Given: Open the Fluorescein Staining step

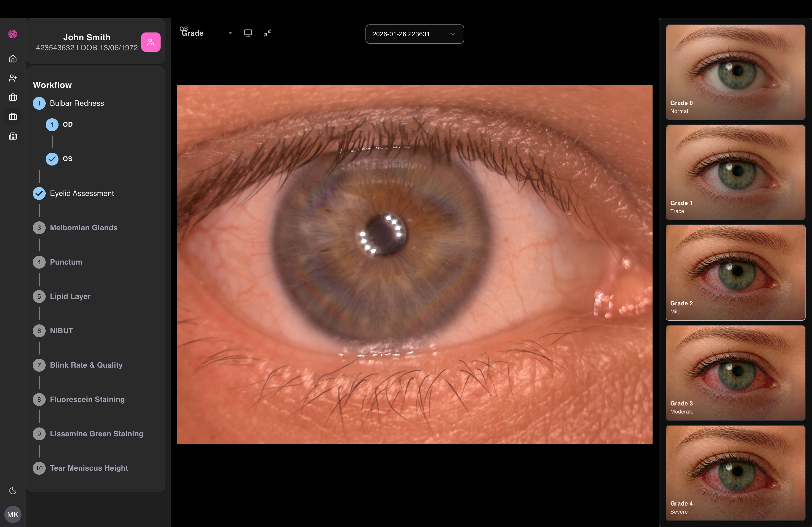Looking at the screenshot, I should (x=87, y=399).
